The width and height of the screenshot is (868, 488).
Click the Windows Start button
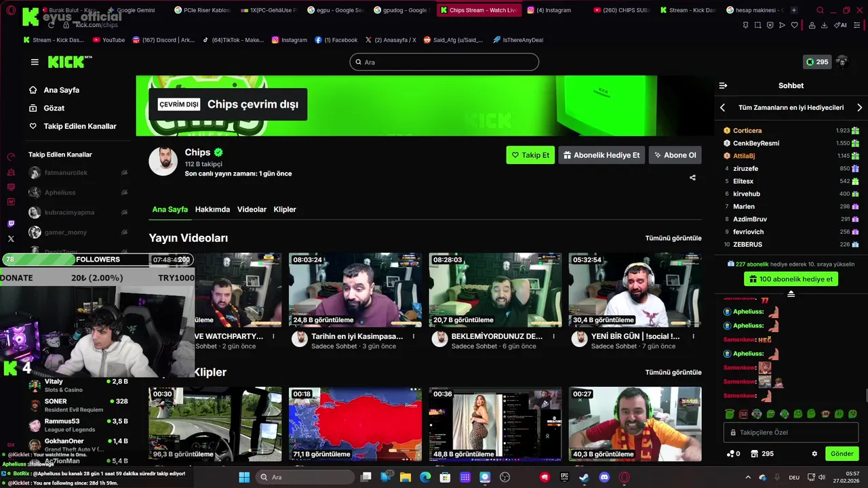[244, 477]
